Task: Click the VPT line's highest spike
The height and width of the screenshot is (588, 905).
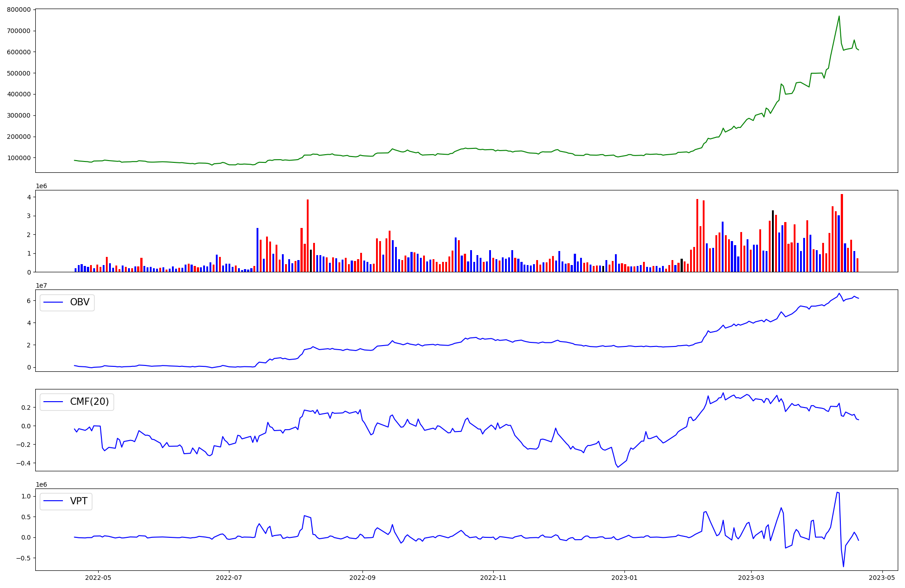Action: [x=837, y=492]
